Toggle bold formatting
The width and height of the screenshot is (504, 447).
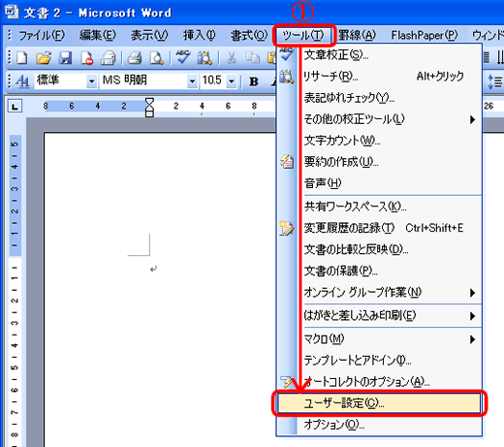tap(254, 81)
